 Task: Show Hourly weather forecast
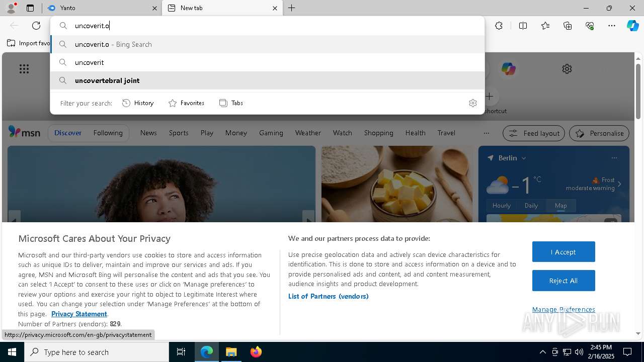tap(502, 206)
